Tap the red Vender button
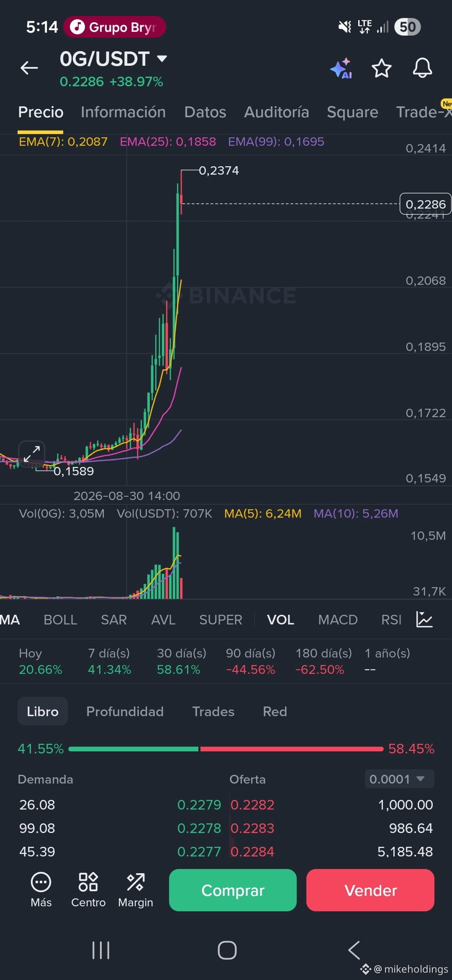Image resolution: width=452 pixels, height=980 pixels. point(370,890)
